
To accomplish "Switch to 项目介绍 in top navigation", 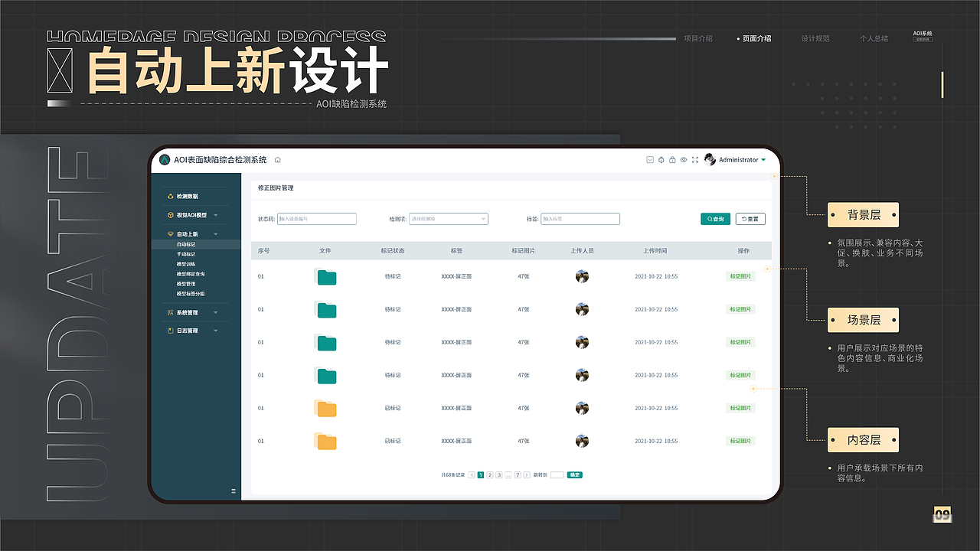I will 698,38.
